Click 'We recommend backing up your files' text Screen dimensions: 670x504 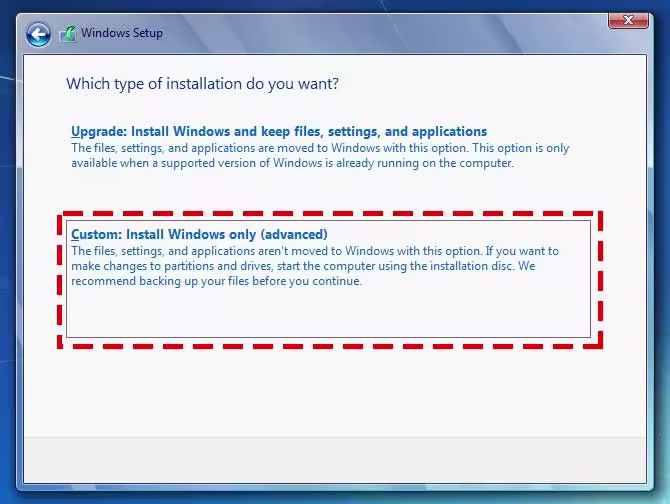coord(215,281)
